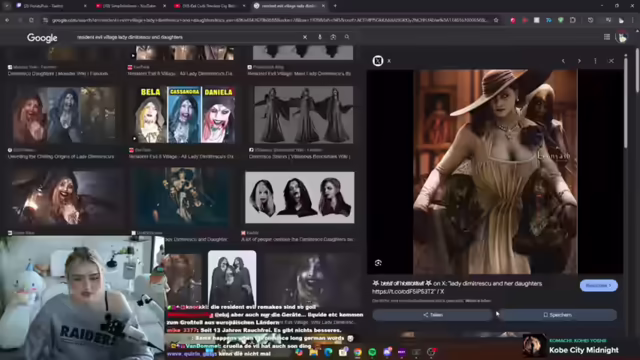Open 'Unveiling the Chilling Origins' result thumbnail

pyautogui.click(x=64, y=115)
